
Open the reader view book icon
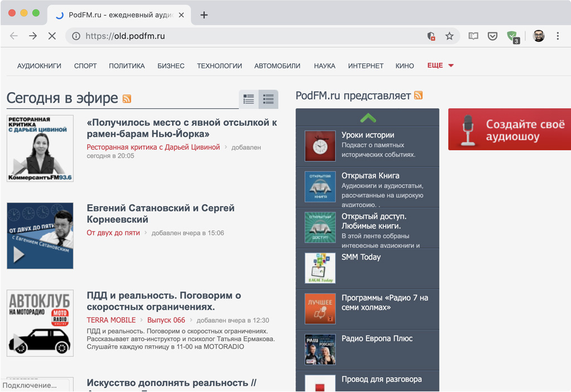pyautogui.click(x=473, y=36)
